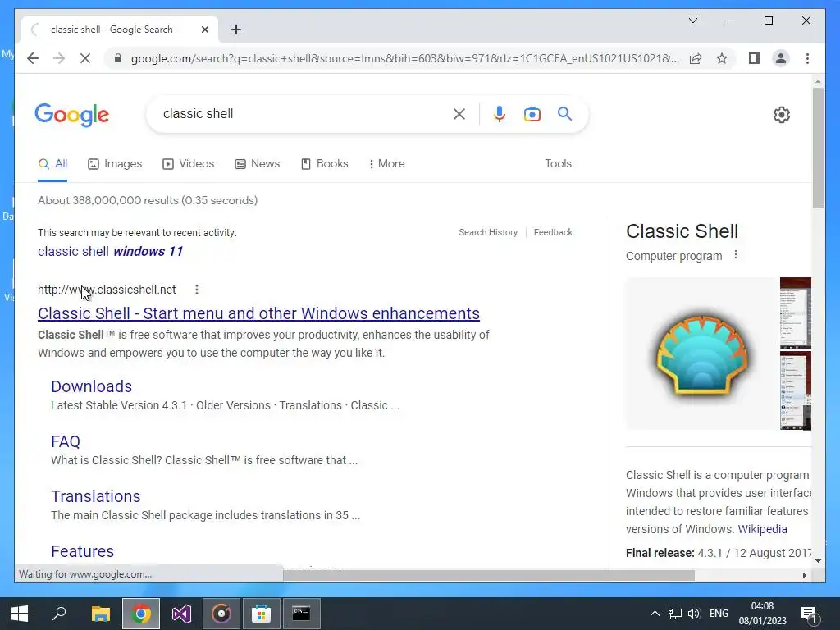Open the lower screenshot thumbnail in knowledge panel
This screenshot has width=840, height=630.
tap(796, 390)
